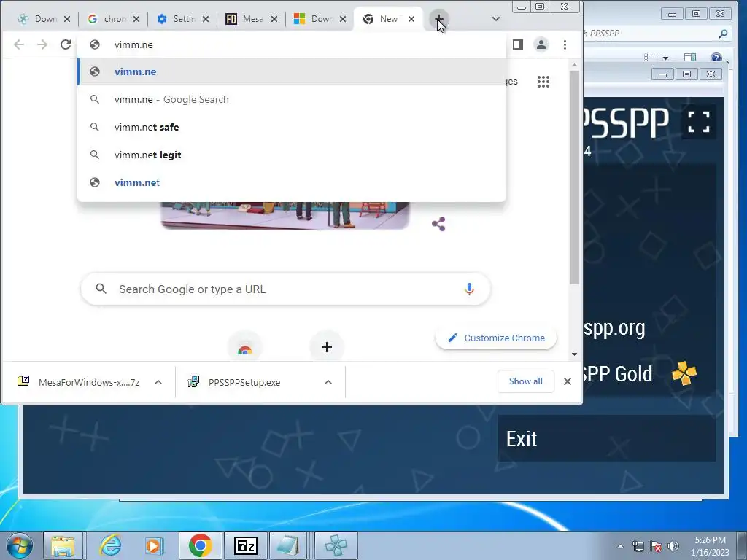747x560 pixels.
Task: Open 7-Zip from the taskbar
Action: pyautogui.click(x=246, y=545)
